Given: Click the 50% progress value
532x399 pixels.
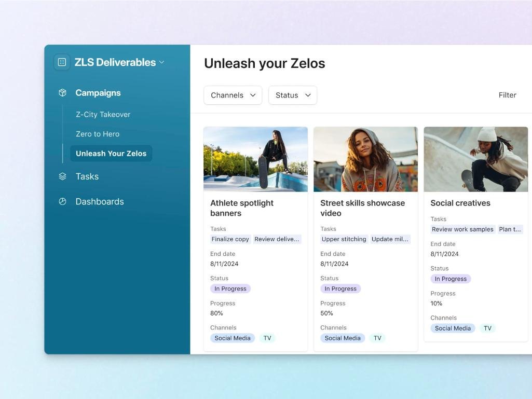Looking at the screenshot, I should (x=327, y=313).
